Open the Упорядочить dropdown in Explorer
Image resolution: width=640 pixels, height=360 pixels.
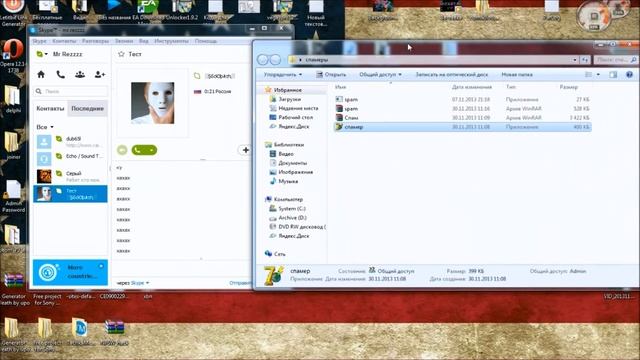coord(282,74)
